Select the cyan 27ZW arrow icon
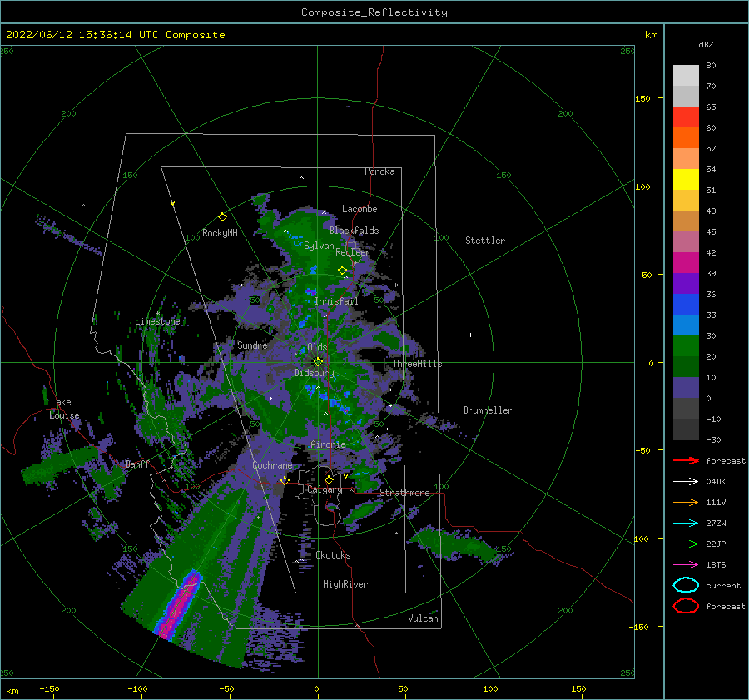 (686, 524)
